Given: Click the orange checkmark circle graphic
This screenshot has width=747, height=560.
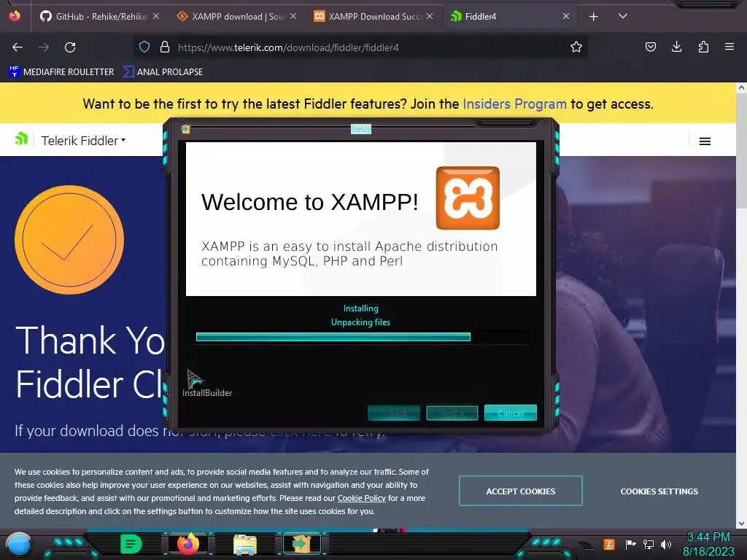Looking at the screenshot, I should [x=69, y=239].
